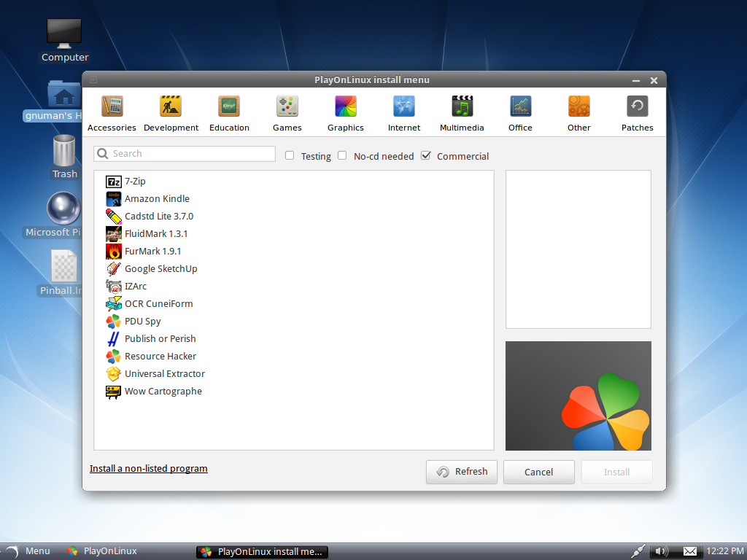Select Publish or Perish text row
This screenshot has width=747, height=560.
[x=160, y=339]
